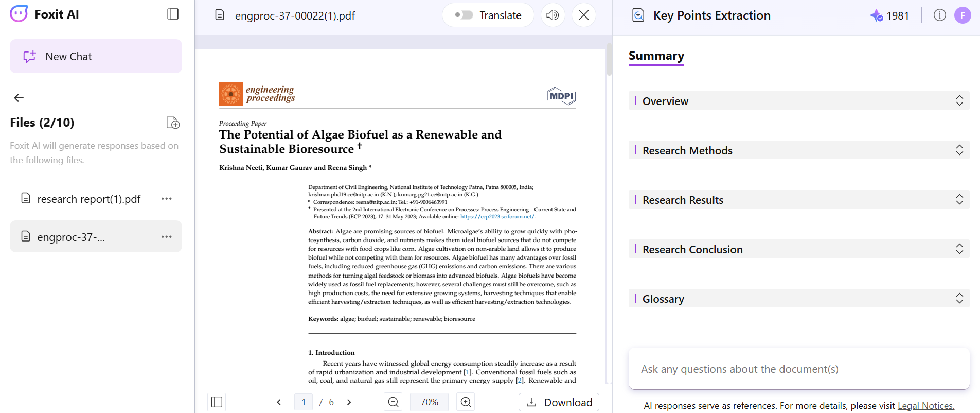Expand the Glossary section
Screen dimensions: 980x413
(x=799, y=299)
